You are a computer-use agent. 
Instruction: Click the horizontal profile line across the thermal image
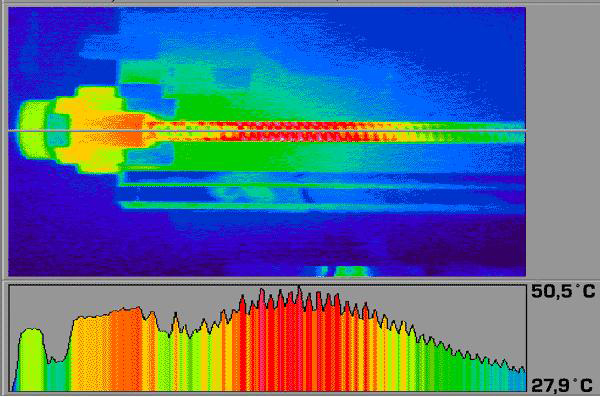point(267,131)
